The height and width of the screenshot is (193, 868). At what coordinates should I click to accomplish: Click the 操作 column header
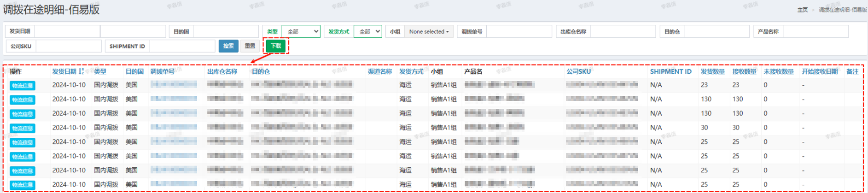point(15,72)
